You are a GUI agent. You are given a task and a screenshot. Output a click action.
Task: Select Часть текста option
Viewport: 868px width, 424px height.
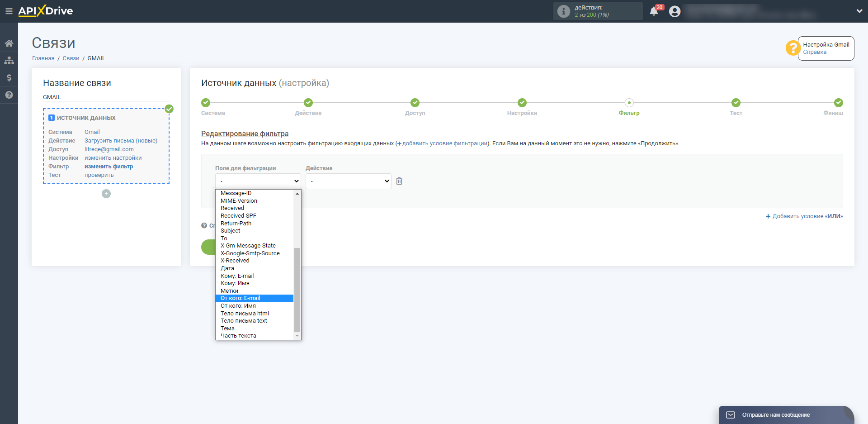pos(255,336)
